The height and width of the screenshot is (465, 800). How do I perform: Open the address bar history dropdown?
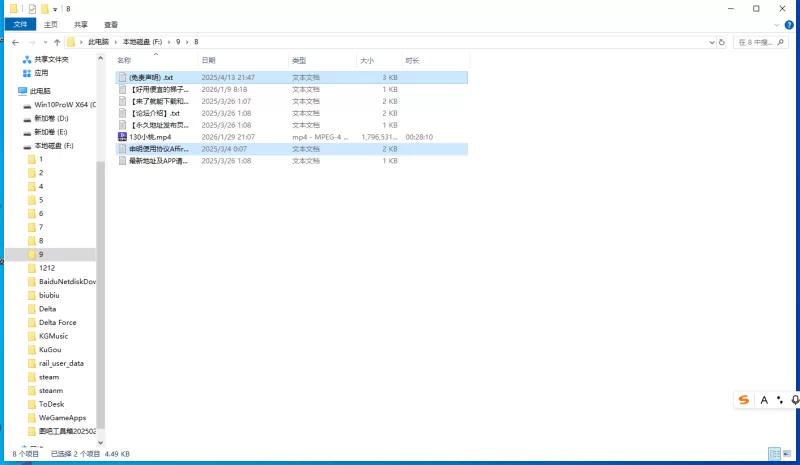pos(710,42)
